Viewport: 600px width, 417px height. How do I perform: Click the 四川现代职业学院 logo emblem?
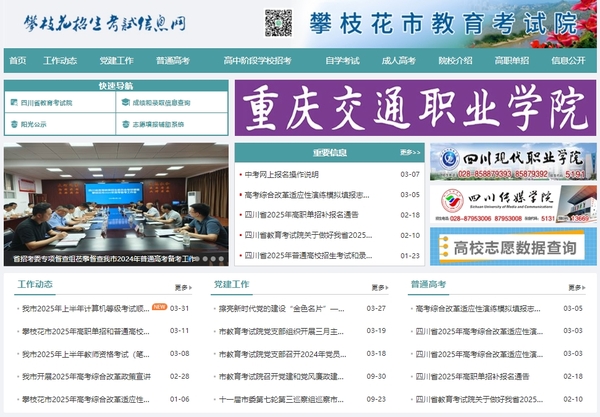tap(449, 159)
